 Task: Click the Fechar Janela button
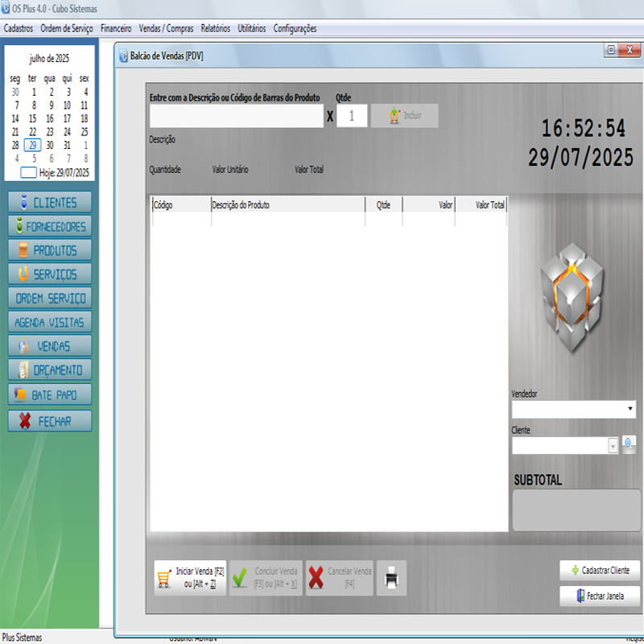600,597
